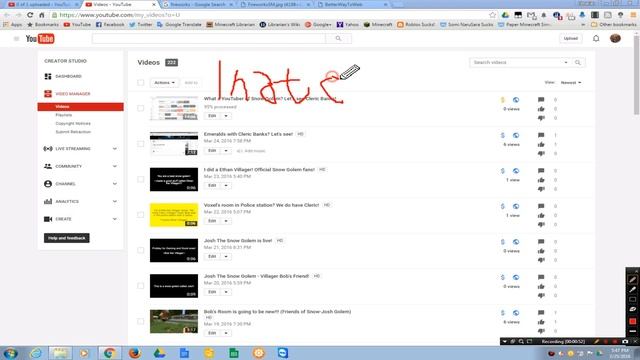Click the zoom magnifier on the recording bar

(521, 341)
